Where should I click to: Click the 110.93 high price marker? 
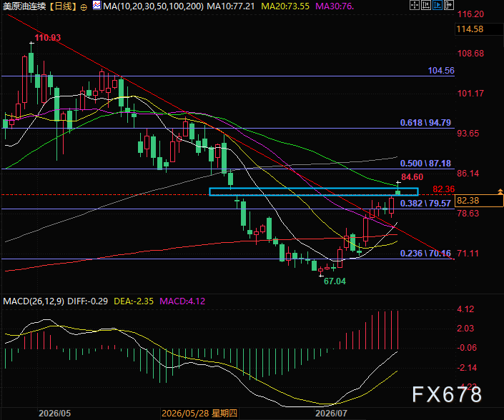click(48, 38)
